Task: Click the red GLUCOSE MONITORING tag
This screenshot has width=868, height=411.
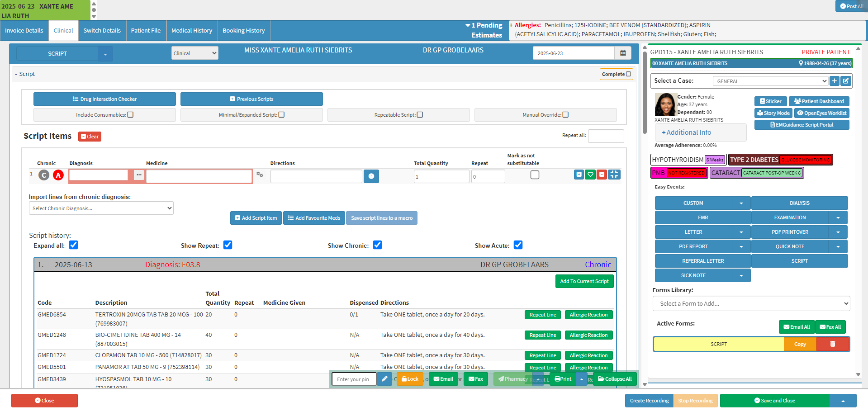Action: coord(806,160)
